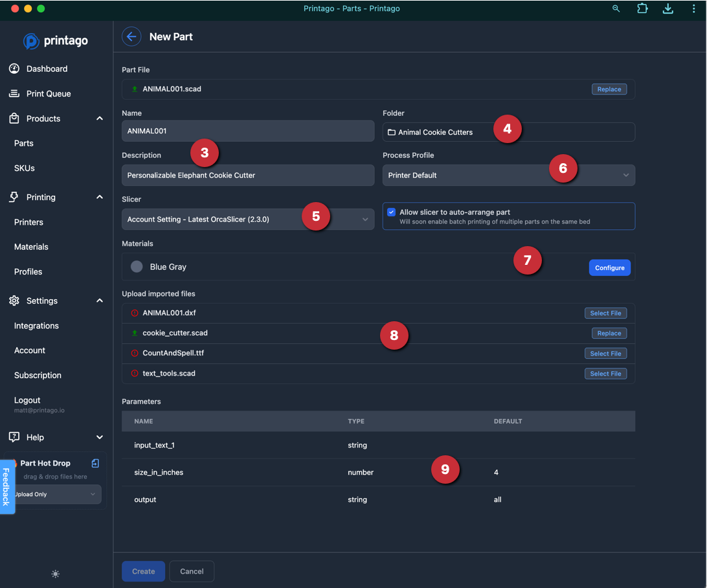
Task: Open the extensions puzzle icon
Action: click(x=642, y=8)
